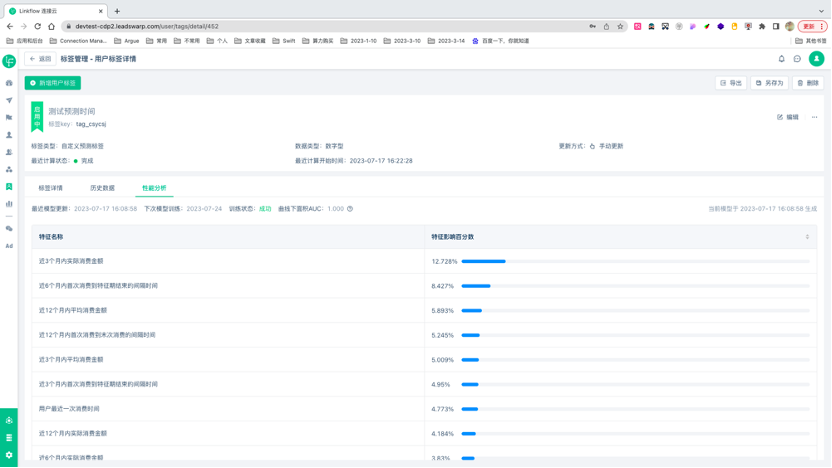Screen dimensions: 832x468
Task: Sort by 特征影响百分数 column arrows
Action: [x=807, y=237]
